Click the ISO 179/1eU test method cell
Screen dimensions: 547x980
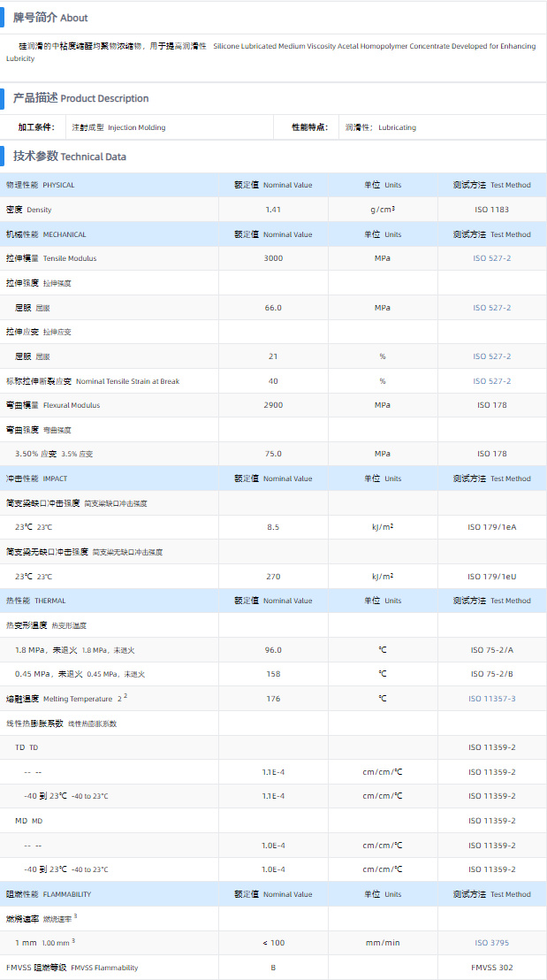click(491, 576)
